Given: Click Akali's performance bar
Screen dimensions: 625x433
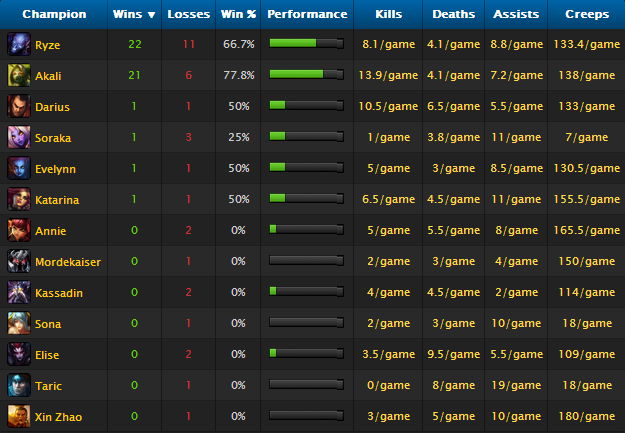Looking at the screenshot, I should click(x=306, y=74).
